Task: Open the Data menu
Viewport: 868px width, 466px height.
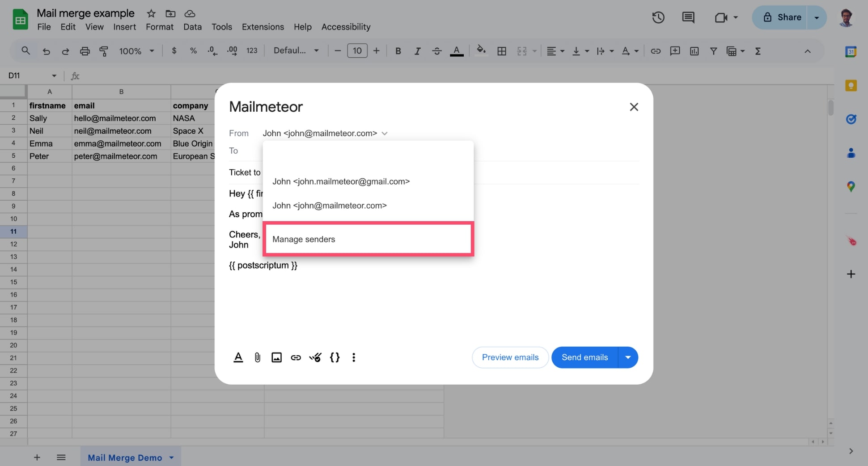Action: click(192, 27)
